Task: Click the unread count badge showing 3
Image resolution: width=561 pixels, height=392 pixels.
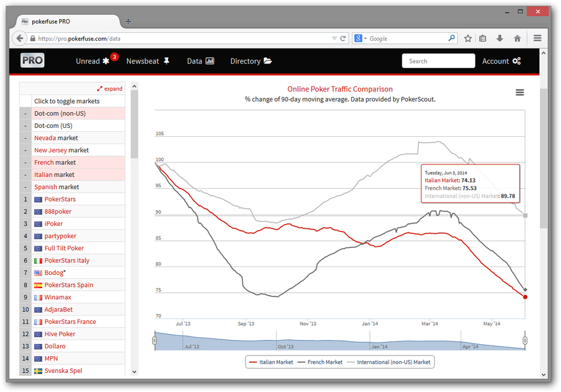Action: point(115,57)
